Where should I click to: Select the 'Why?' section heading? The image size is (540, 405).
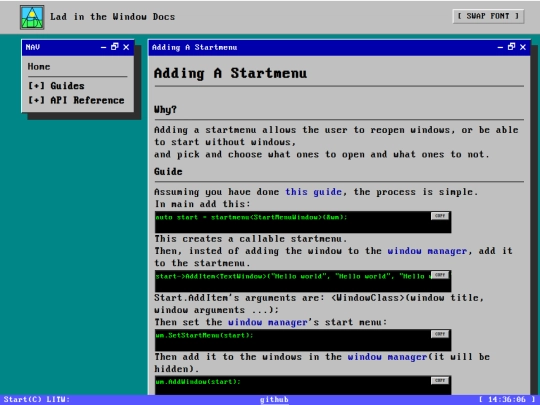pyautogui.click(x=165, y=110)
